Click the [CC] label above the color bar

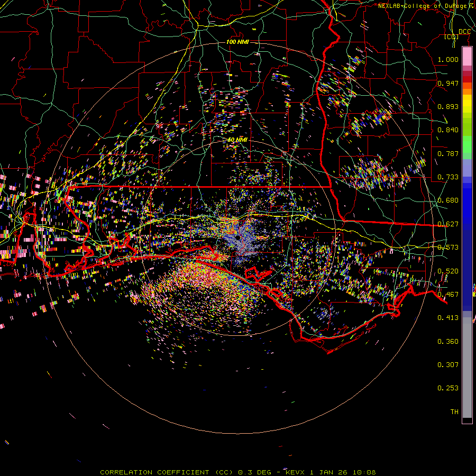coord(452,36)
